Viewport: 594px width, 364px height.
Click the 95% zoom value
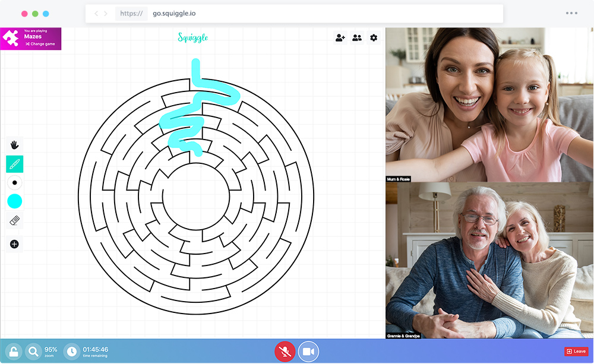(x=50, y=350)
